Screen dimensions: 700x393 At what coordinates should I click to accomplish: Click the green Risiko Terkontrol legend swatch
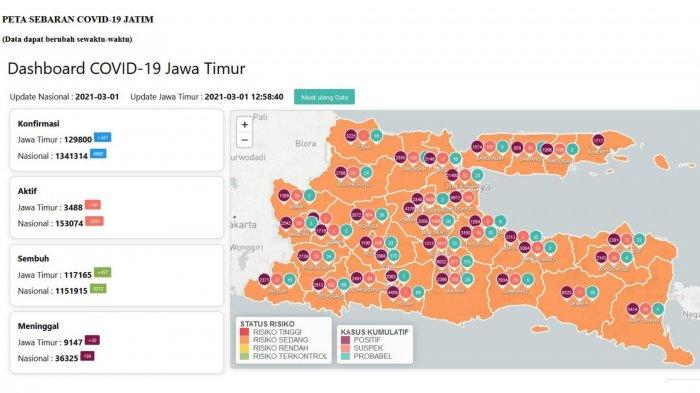[x=244, y=356]
